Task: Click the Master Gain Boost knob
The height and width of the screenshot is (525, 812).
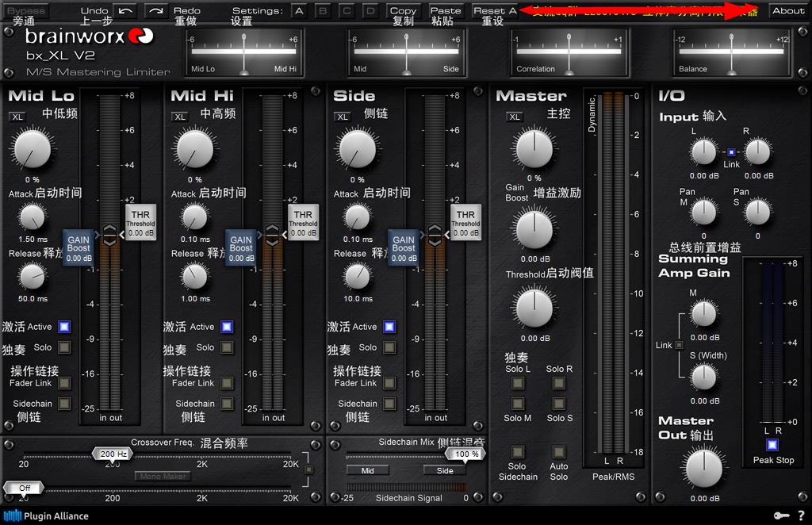Action: tap(534, 229)
